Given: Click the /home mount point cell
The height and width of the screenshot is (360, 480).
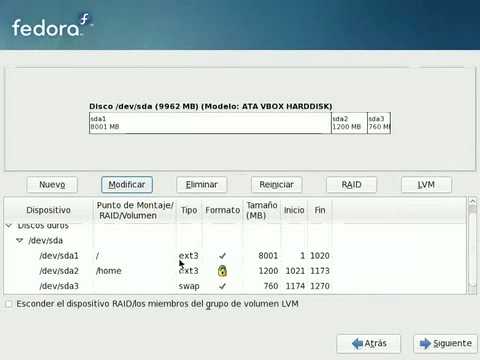Looking at the screenshot, I should pyautogui.click(x=109, y=271).
